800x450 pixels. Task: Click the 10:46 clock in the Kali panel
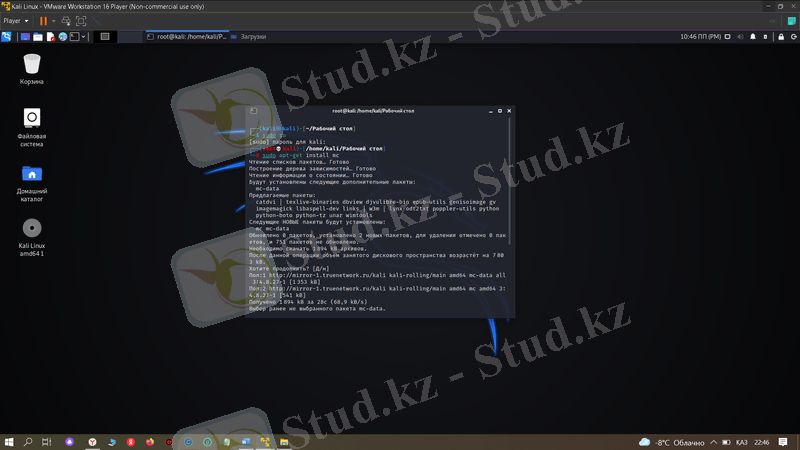pos(700,36)
